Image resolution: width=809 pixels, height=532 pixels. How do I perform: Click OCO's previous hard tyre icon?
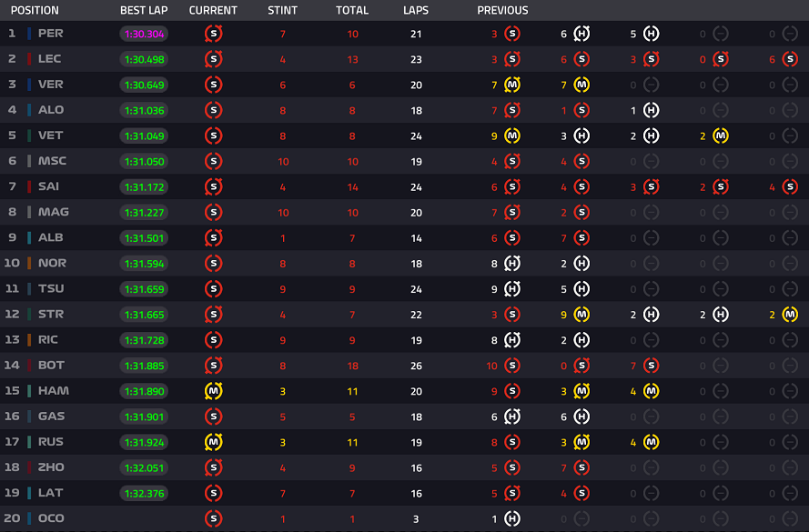[511, 518]
